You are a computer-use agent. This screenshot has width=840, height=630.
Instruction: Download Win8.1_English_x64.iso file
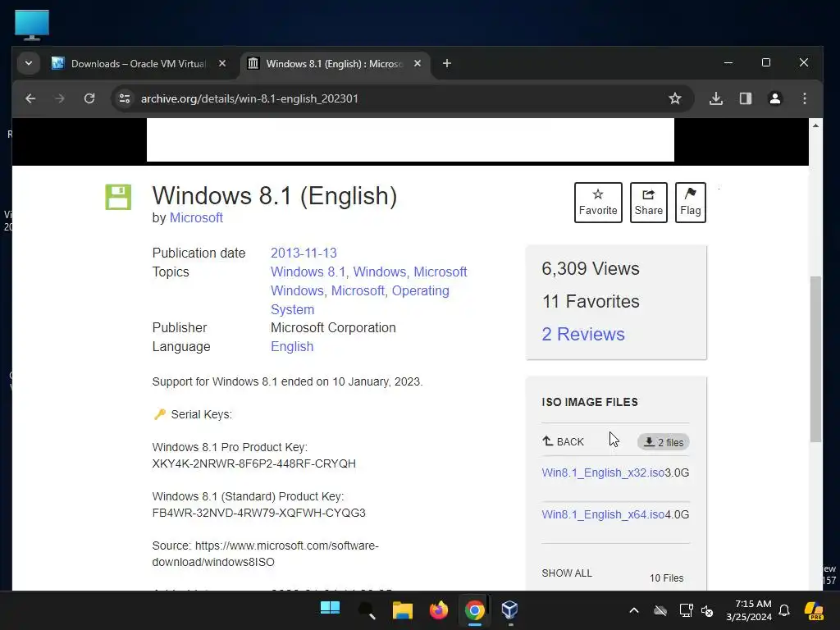[x=603, y=514]
